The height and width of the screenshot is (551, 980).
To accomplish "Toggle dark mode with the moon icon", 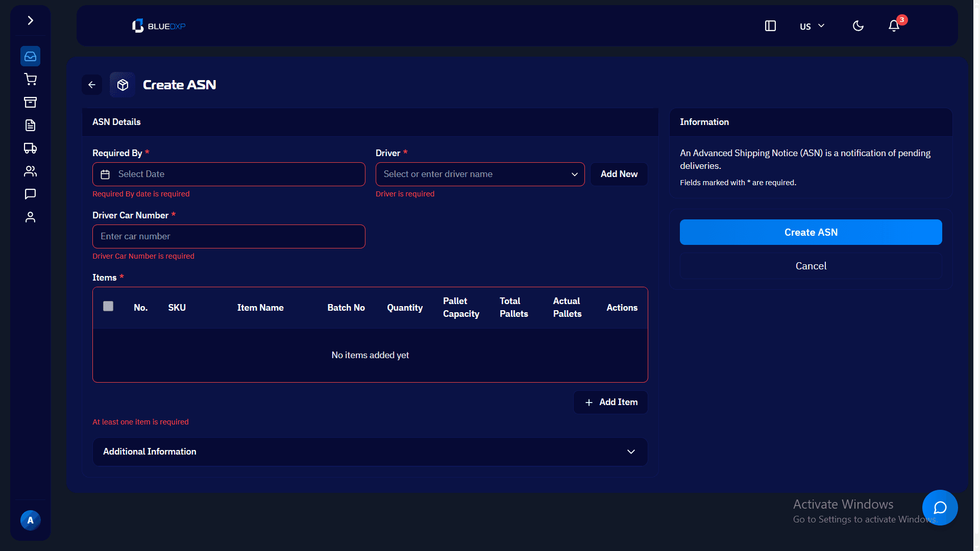I will 858,26.
